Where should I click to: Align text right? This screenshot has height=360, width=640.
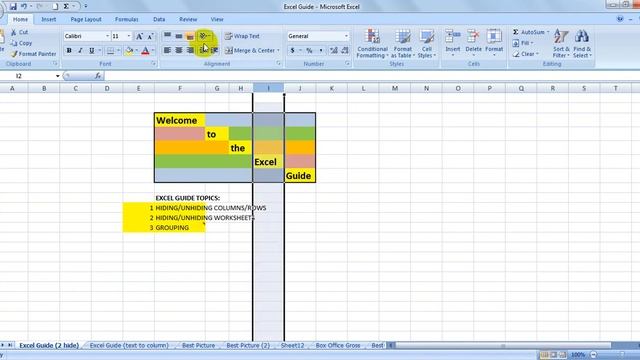[x=190, y=50]
